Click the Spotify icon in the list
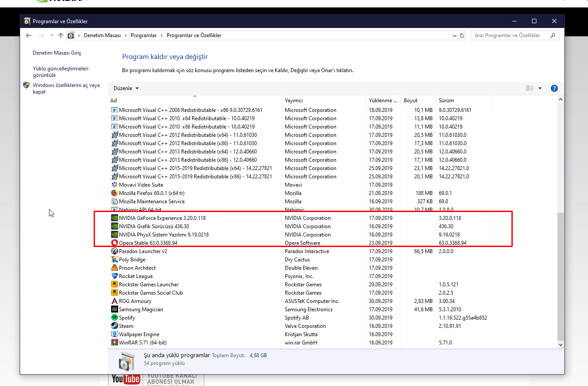Screen dimensions: 588x386 115,318
